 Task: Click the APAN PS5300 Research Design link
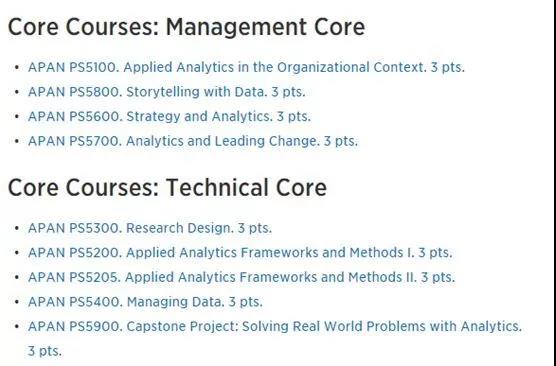tap(150, 228)
